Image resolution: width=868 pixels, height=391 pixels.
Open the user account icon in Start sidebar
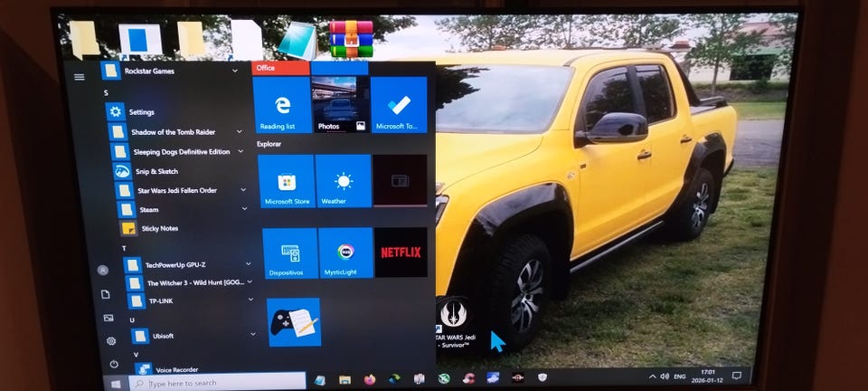(x=102, y=271)
